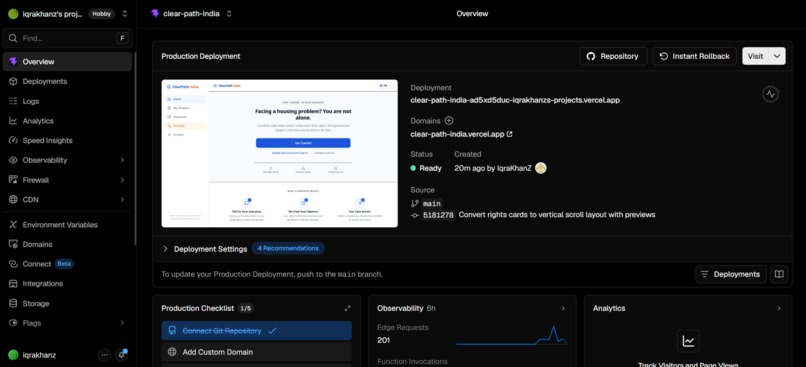Image resolution: width=806 pixels, height=367 pixels.
Task: Click the Beta badge next to Connect
Action: coord(64,264)
